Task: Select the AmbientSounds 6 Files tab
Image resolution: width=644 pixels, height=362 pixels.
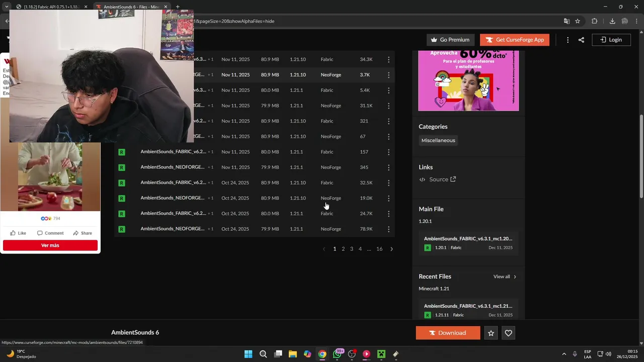Action: [x=131, y=7]
